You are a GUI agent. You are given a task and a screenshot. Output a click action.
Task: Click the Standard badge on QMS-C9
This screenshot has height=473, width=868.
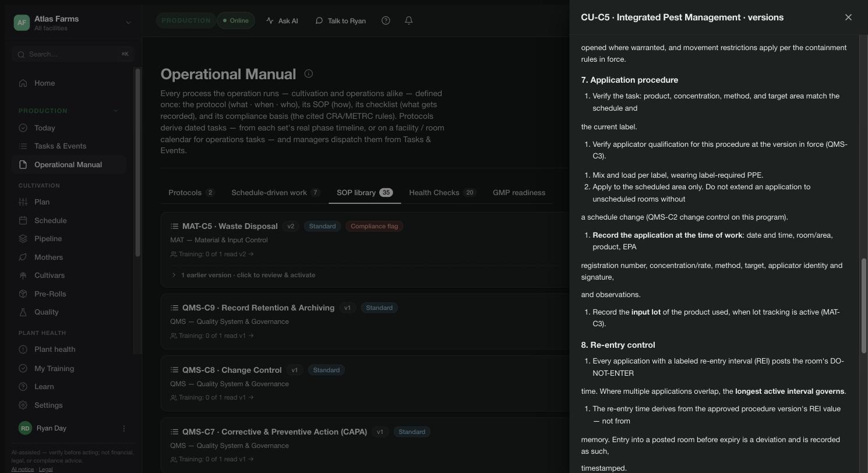tap(379, 308)
